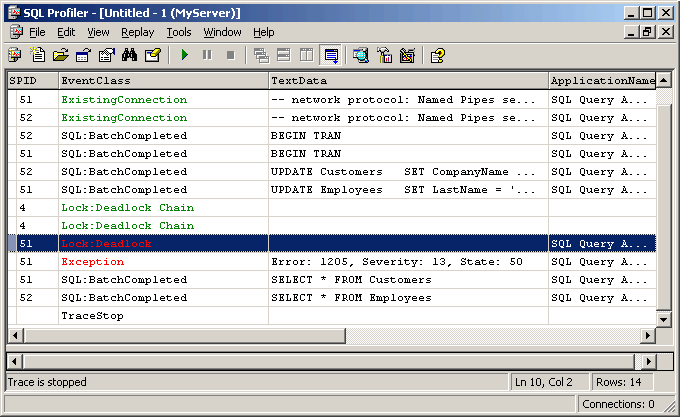Click the TextData column header
The height and width of the screenshot is (417, 680).
pos(409,81)
